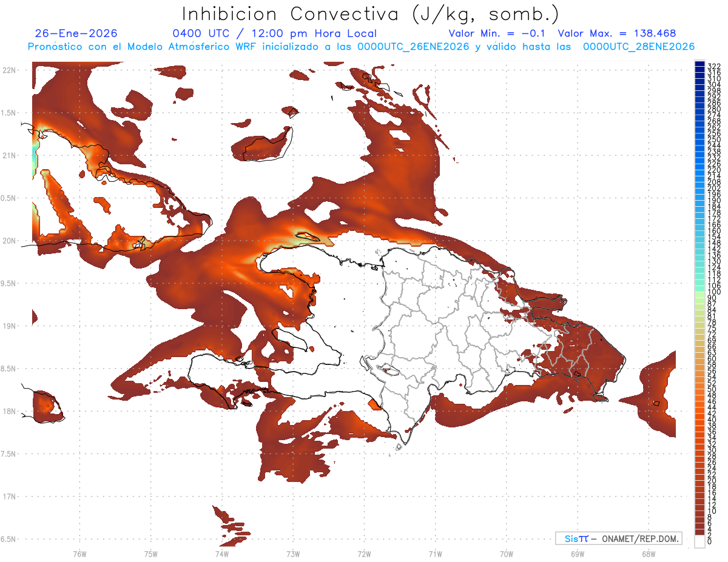Screen dimensions: 728x562
Task: Click the latitude label '8.5N'
Action: (x=8, y=369)
